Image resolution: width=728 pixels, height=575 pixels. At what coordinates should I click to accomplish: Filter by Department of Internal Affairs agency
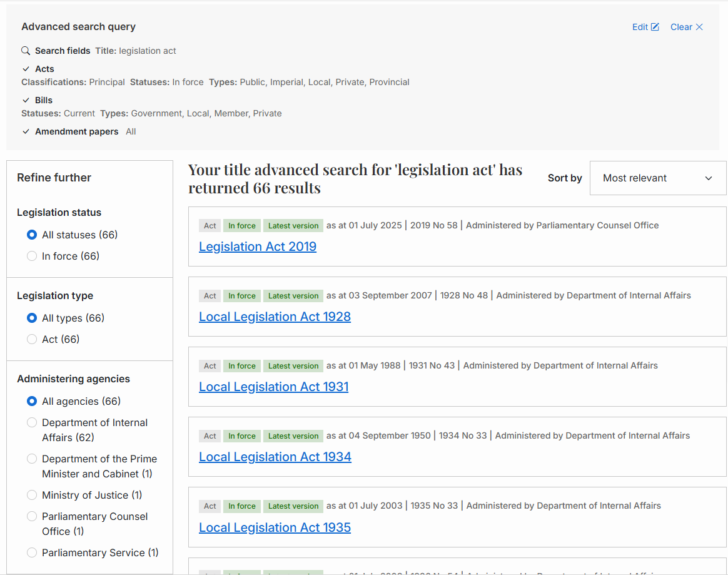point(32,422)
